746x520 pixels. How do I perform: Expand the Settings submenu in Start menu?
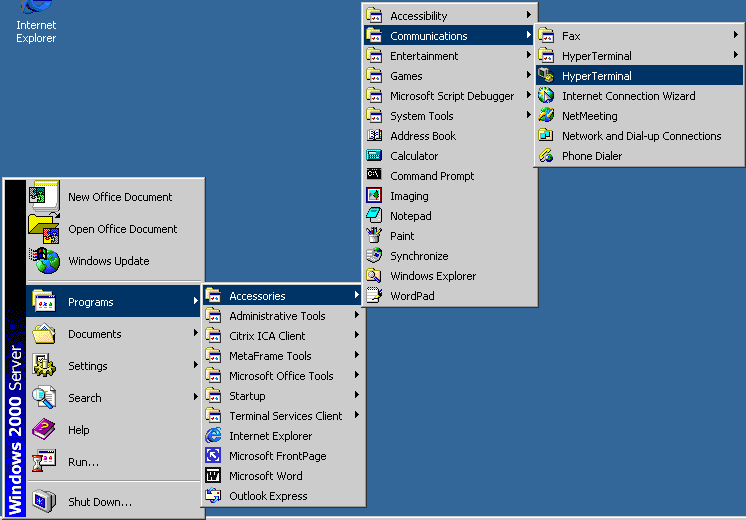click(x=195, y=366)
